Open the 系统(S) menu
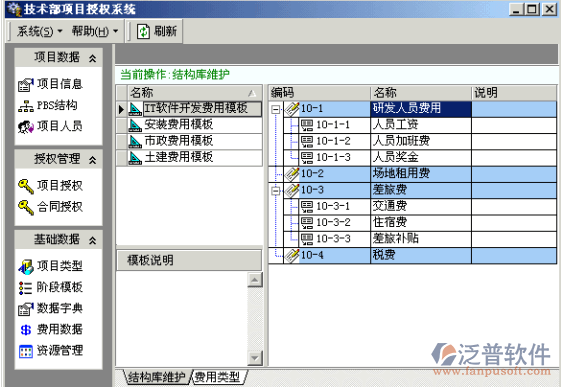The image size is (561, 387). (x=39, y=31)
